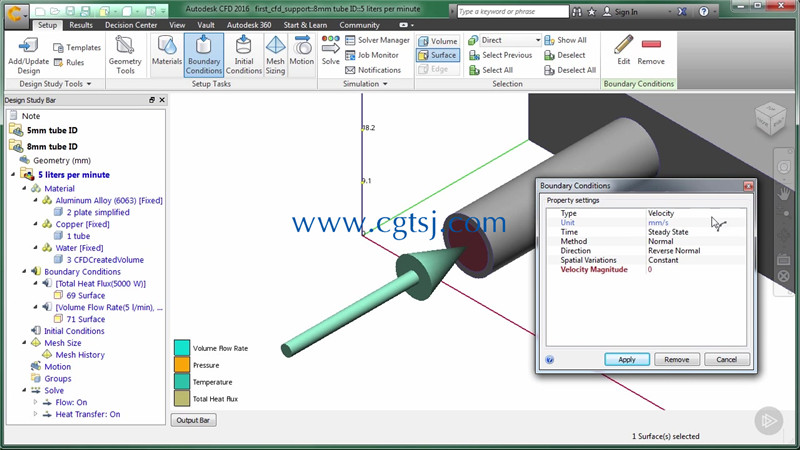800x450 pixels.
Task: Open the Decision Center tab
Action: click(131, 25)
